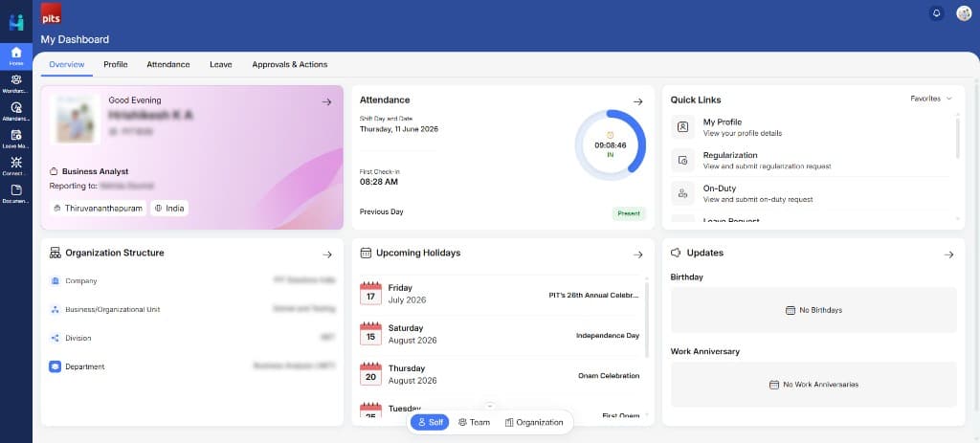Click the Onam Celebration holiday name
Image resolution: width=980 pixels, height=443 pixels.
click(x=609, y=375)
